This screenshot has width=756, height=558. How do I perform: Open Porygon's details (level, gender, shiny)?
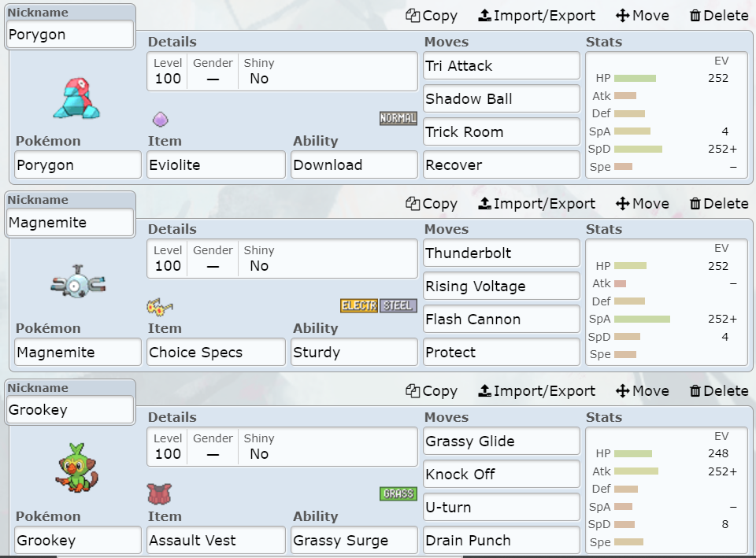coord(282,72)
